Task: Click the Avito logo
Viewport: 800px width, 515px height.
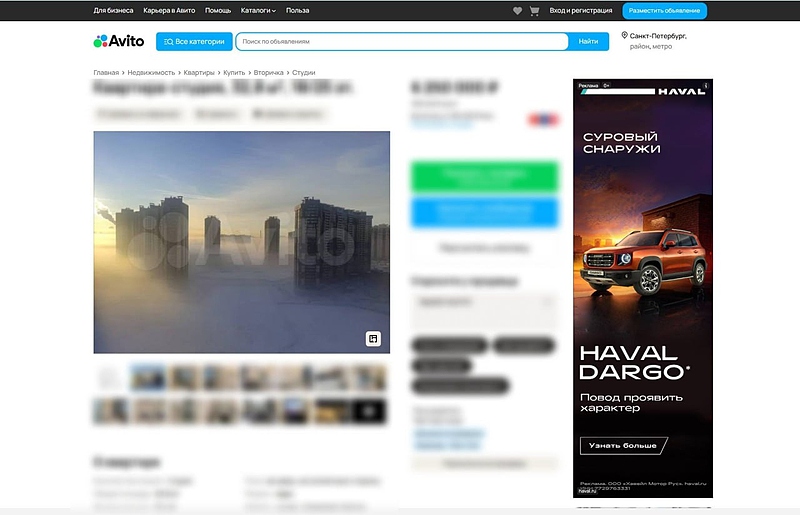Action: [x=119, y=41]
